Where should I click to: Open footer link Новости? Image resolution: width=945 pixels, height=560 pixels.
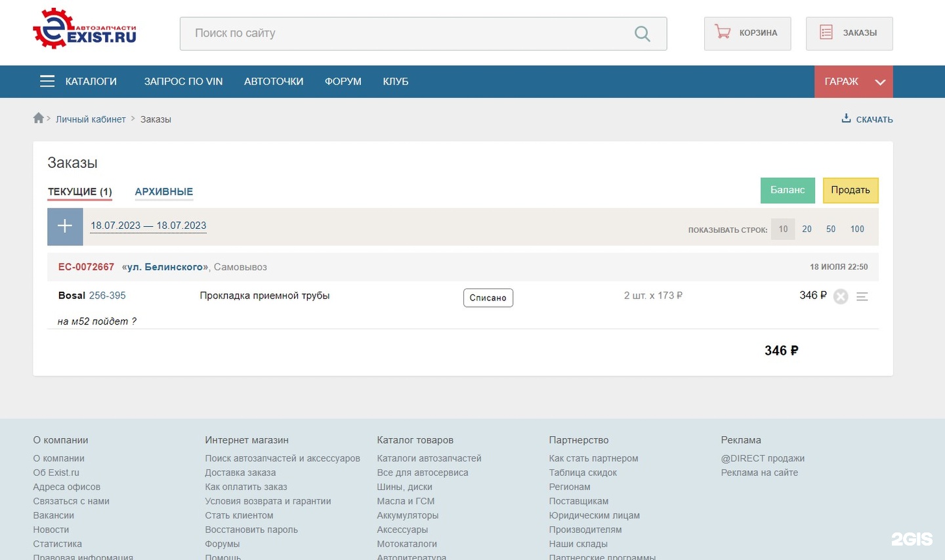point(51,530)
